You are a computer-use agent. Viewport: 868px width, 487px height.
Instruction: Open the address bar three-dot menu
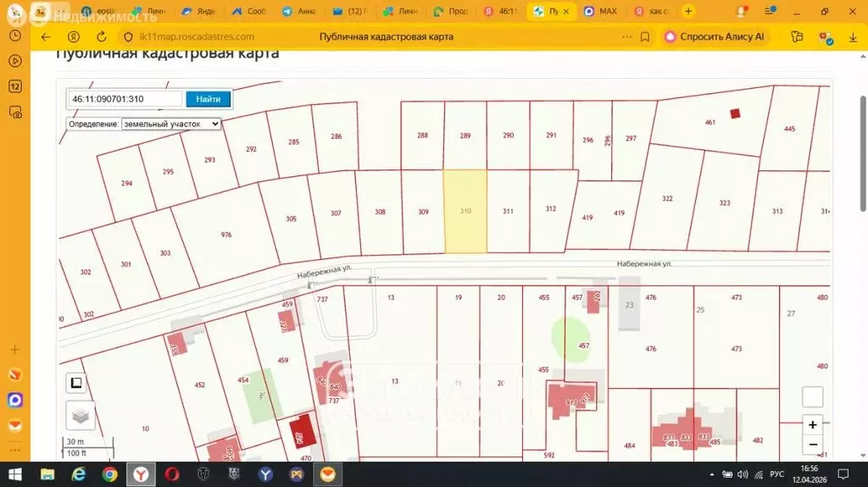[628, 37]
